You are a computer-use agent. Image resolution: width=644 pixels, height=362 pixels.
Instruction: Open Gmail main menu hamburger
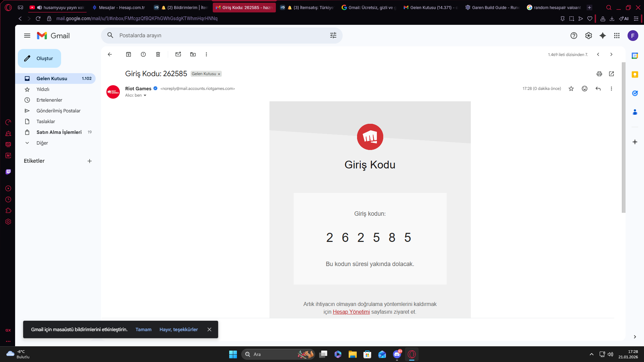27,36
